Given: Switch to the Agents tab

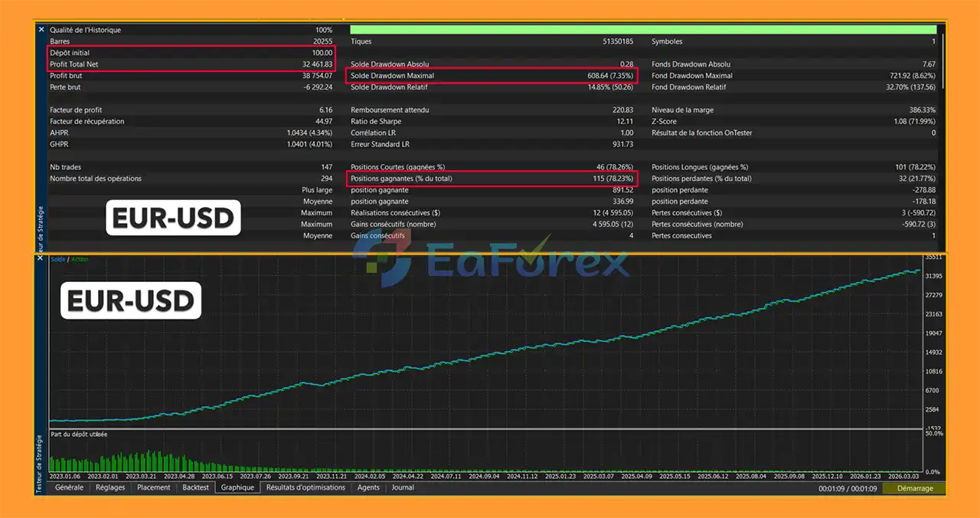Looking at the screenshot, I should pos(368,487).
